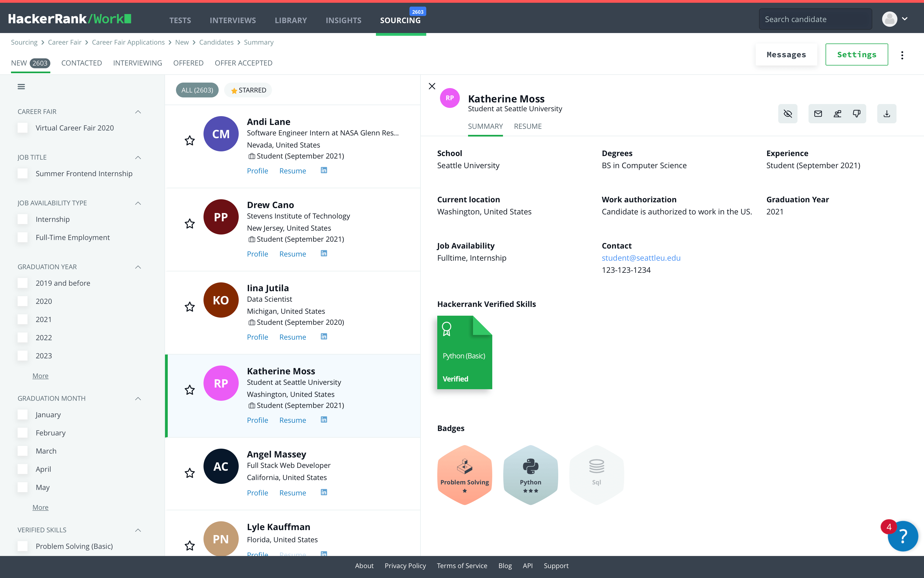The image size is (924, 578).
Task: Open the Interviews menu
Action: (233, 20)
